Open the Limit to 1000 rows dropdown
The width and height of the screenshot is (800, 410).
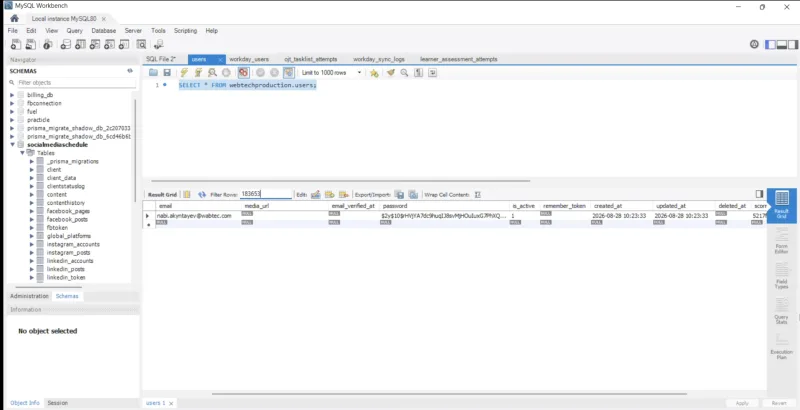[x=331, y=73]
